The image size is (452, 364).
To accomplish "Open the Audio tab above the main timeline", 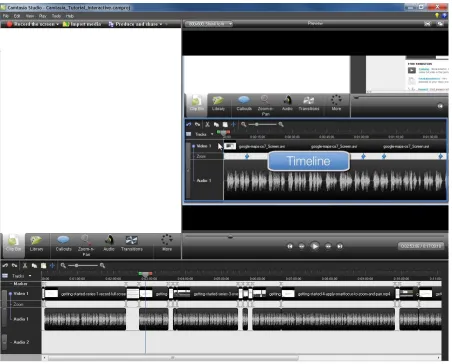I will click(109, 244).
